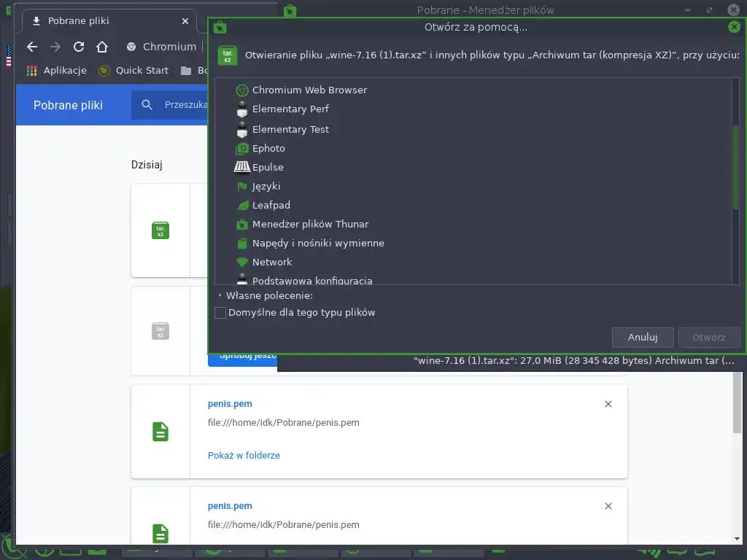747x560 pixels.
Task: Click the Thunar file manager icon
Action: [242, 225]
